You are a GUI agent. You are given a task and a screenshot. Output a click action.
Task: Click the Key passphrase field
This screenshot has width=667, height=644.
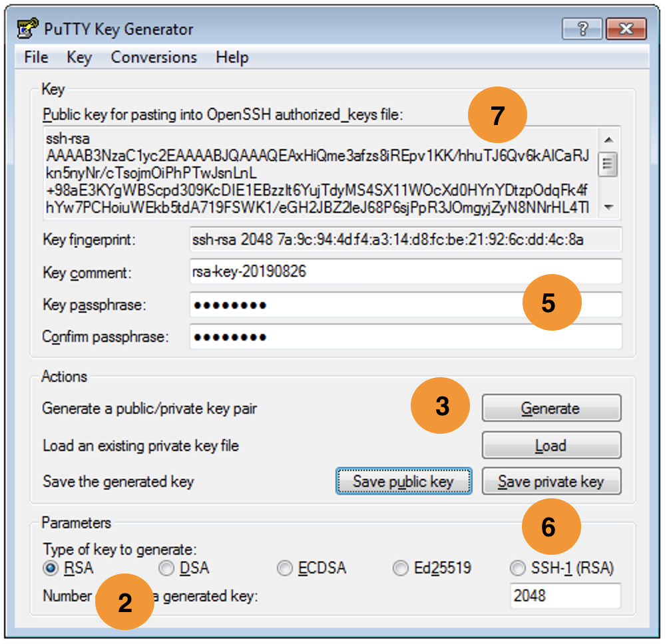pos(405,304)
